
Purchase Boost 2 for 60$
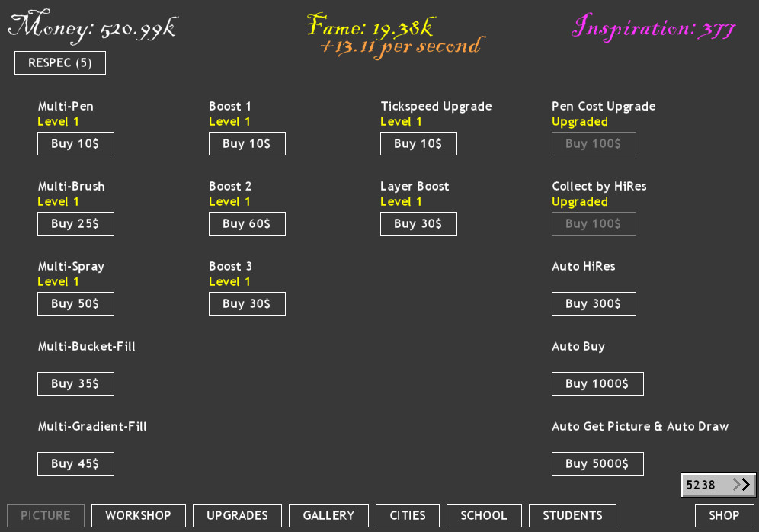(247, 223)
